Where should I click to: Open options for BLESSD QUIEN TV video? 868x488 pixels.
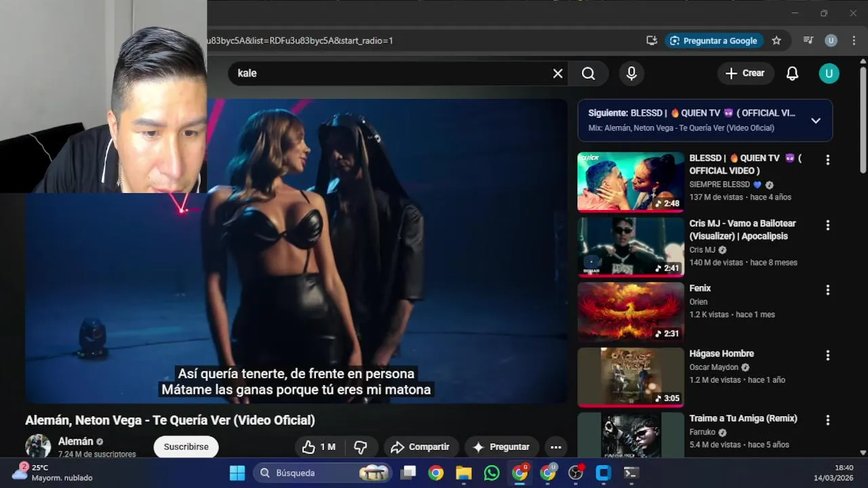click(827, 160)
